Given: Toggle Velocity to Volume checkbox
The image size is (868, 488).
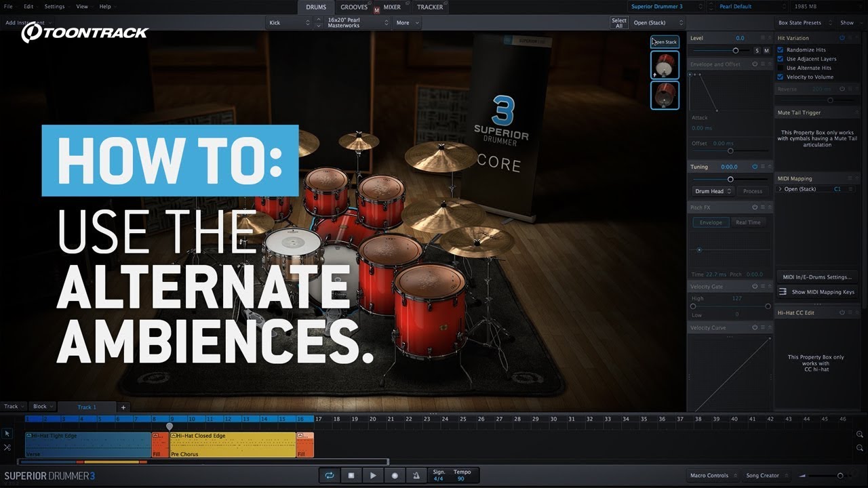Looking at the screenshot, I should (x=781, y=77).
